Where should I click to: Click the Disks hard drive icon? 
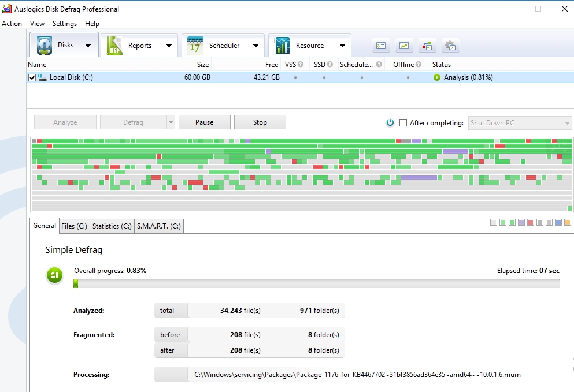pyautogui.click(x=45, y=46)
